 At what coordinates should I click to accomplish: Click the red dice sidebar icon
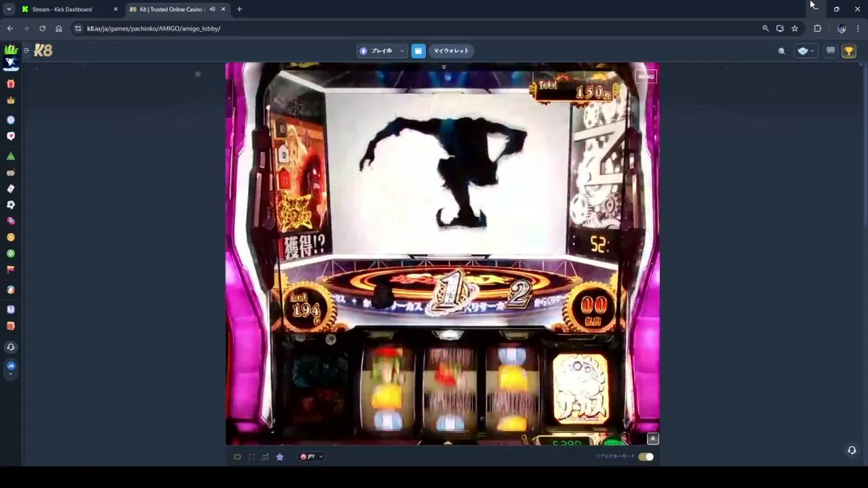point(11,326)
